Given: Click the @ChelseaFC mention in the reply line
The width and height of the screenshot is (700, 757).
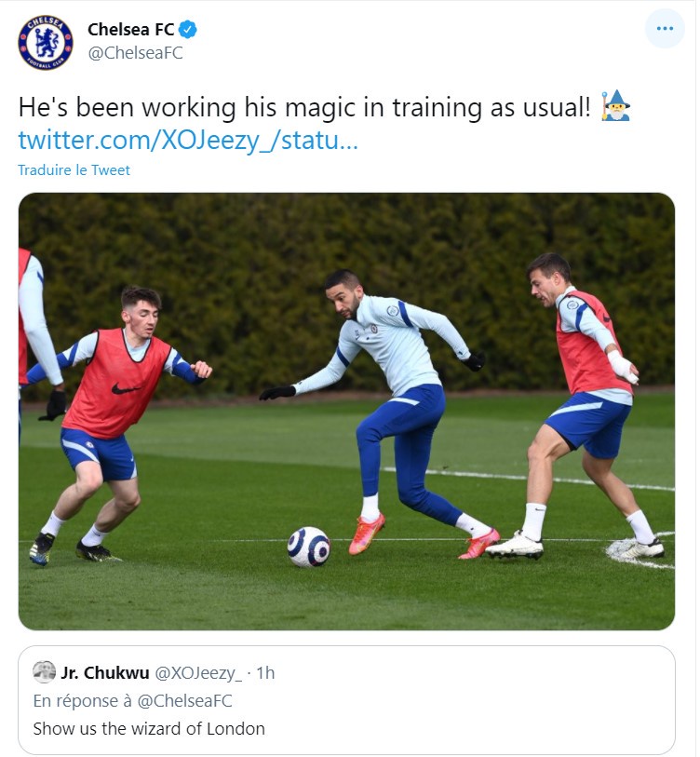Looking at the screenshot, I should (x=187, y=701).
